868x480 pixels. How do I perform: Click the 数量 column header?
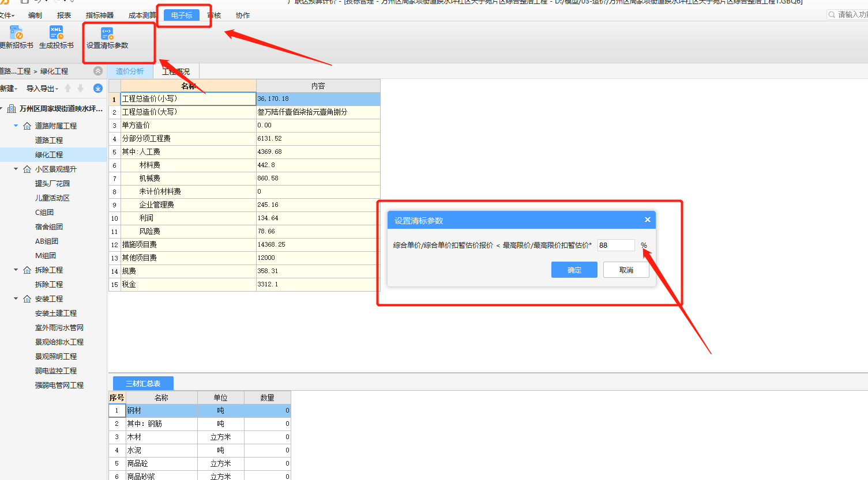tap(267, 398)
